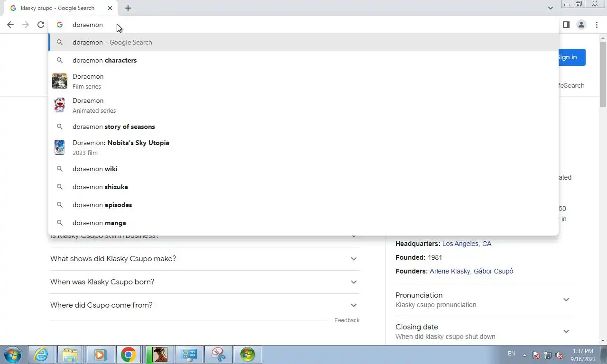This screenshot has height=364, width=607.
Task: Open the Windows Start button
Action: (x=13, y=355)
